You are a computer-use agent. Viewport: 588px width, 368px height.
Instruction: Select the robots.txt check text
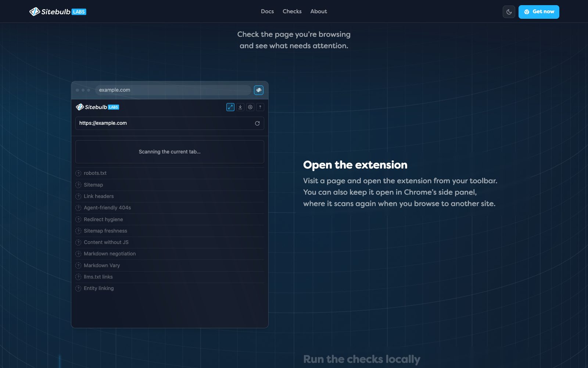(x=95, y=173)
